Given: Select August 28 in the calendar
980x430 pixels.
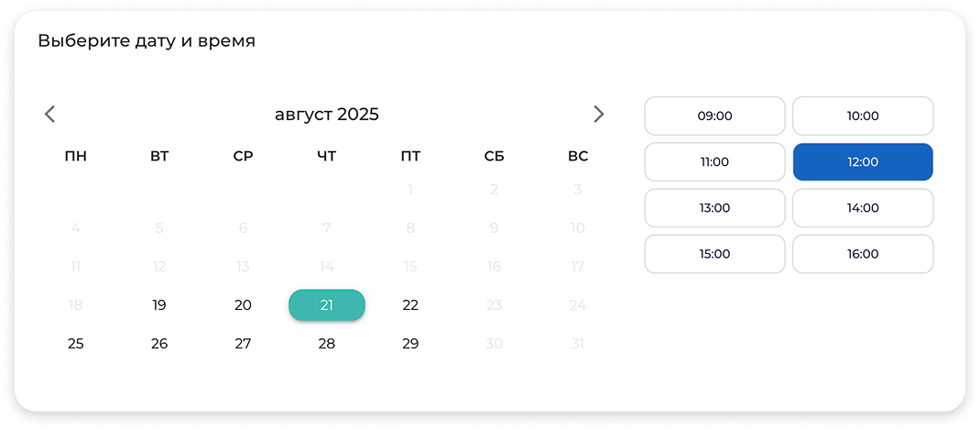Looking at the screenshot, I should click(x=326, y=344).
